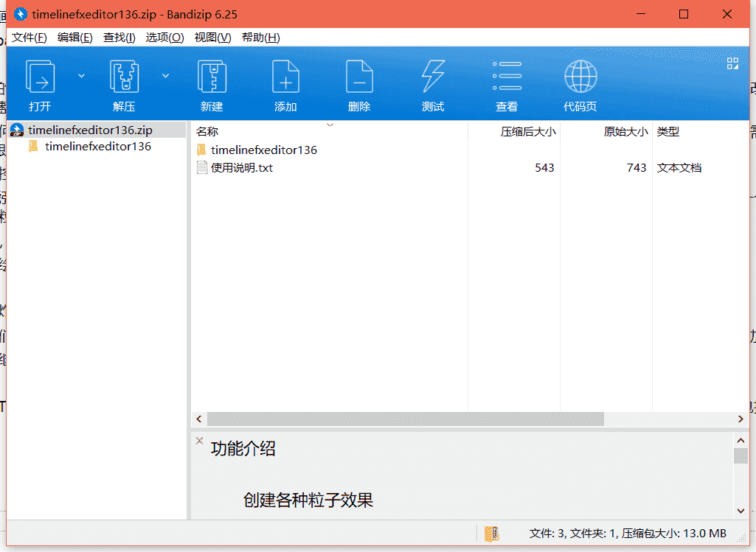The height and width of the screenshot is (552, 756).
Task: Click the text file icon beside 使用说明.txt
Action: [202, 167]
